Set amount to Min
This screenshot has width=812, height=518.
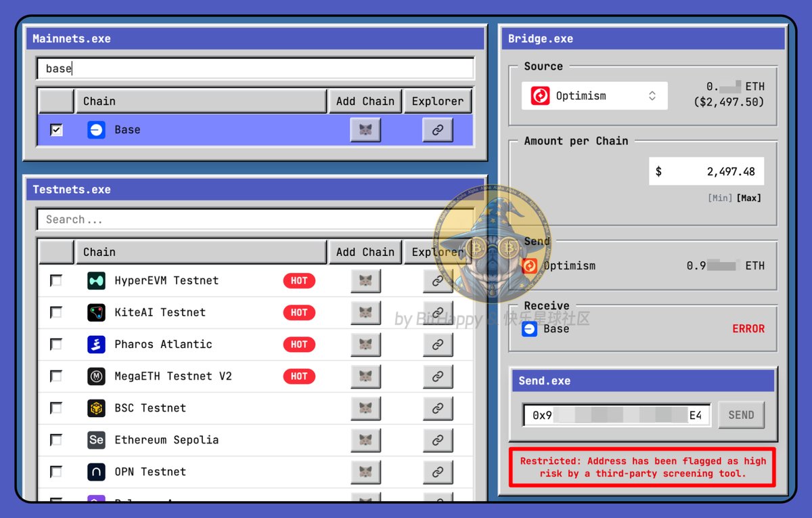click(720, 198)
